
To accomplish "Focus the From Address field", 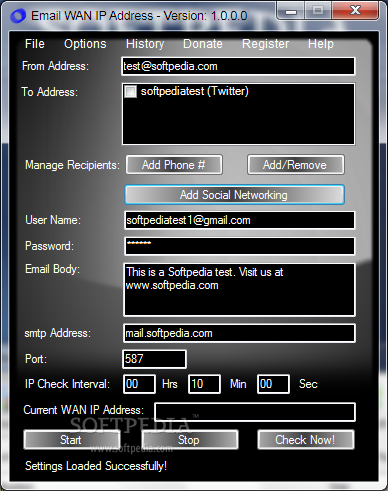I will (238, 66).
